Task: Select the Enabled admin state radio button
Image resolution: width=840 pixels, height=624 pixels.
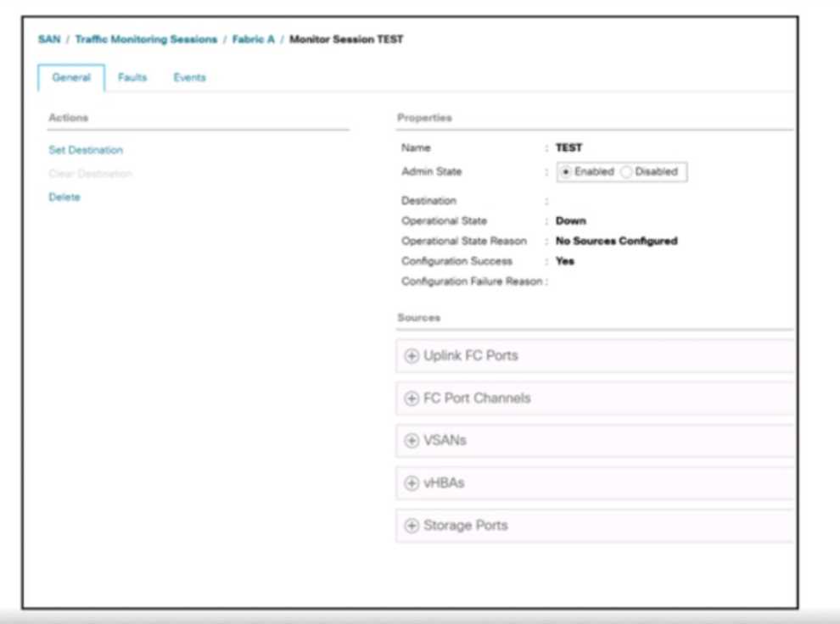Action: pos(566,171)
